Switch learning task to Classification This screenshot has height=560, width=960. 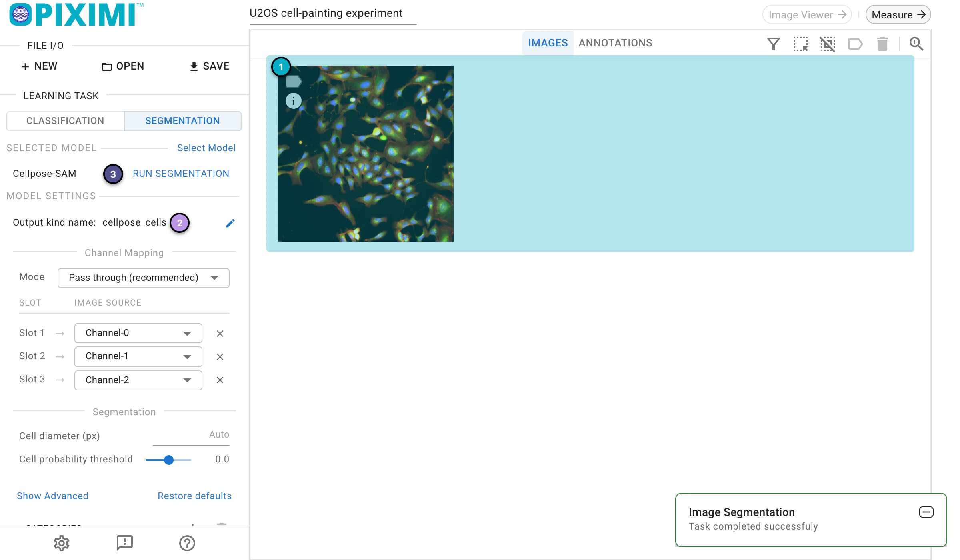coord(65,121)
